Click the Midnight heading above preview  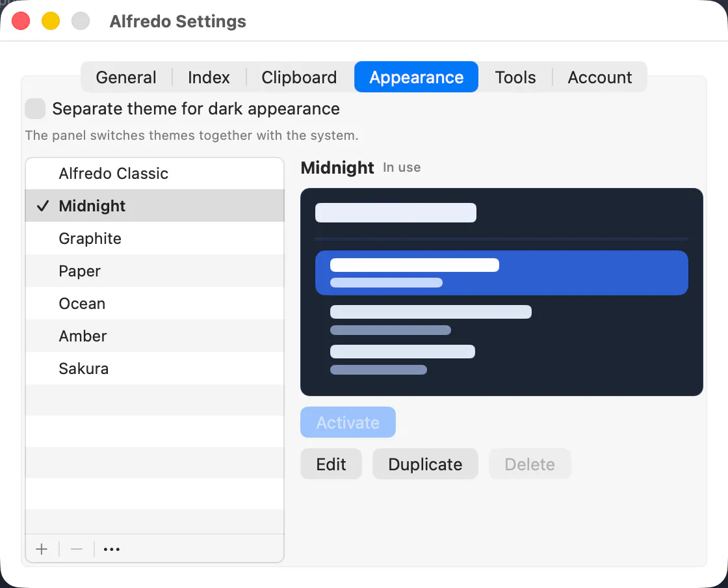(337, 168)
